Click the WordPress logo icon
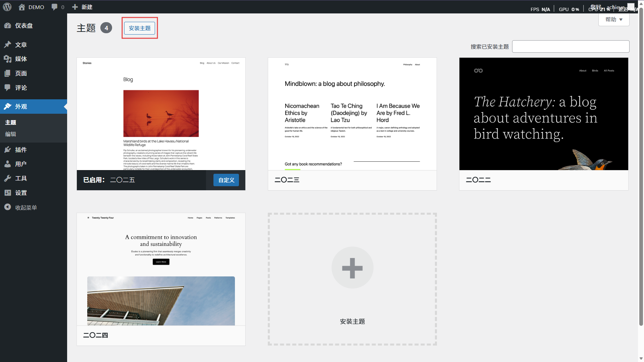The width and height of the screenshot is (644, 362). click(7, 7)
